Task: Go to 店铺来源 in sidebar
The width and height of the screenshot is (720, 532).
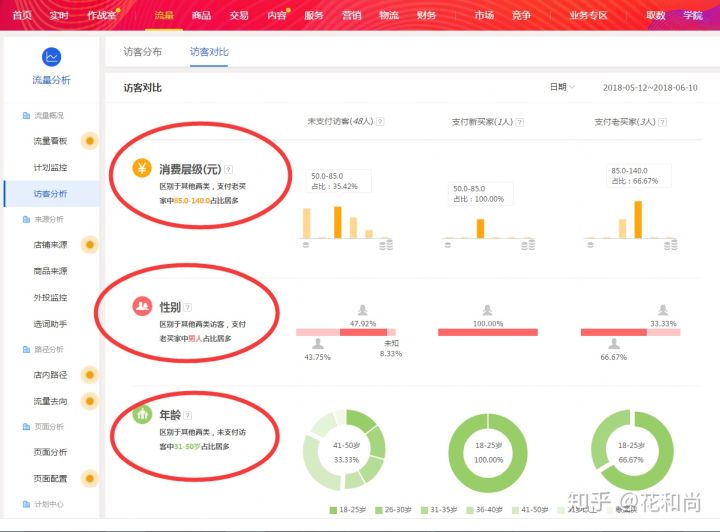Action: (50, 245)
